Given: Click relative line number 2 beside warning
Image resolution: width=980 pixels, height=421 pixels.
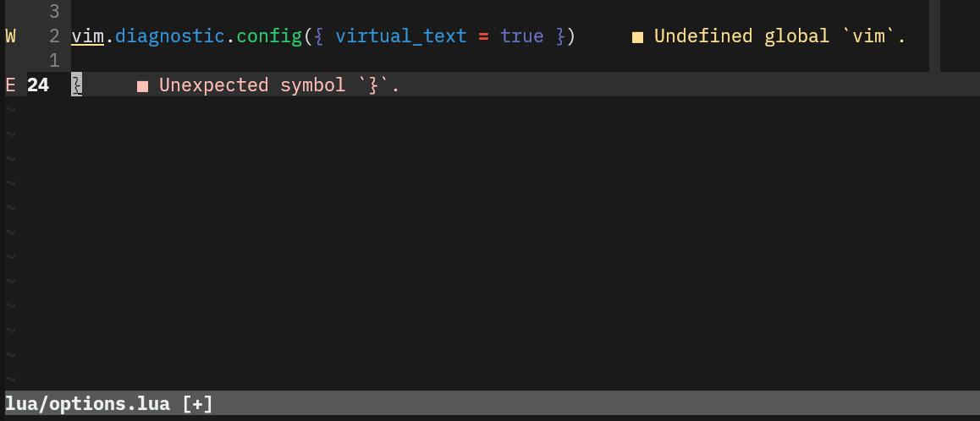Looking at the screenshot, I should point(54,36).
